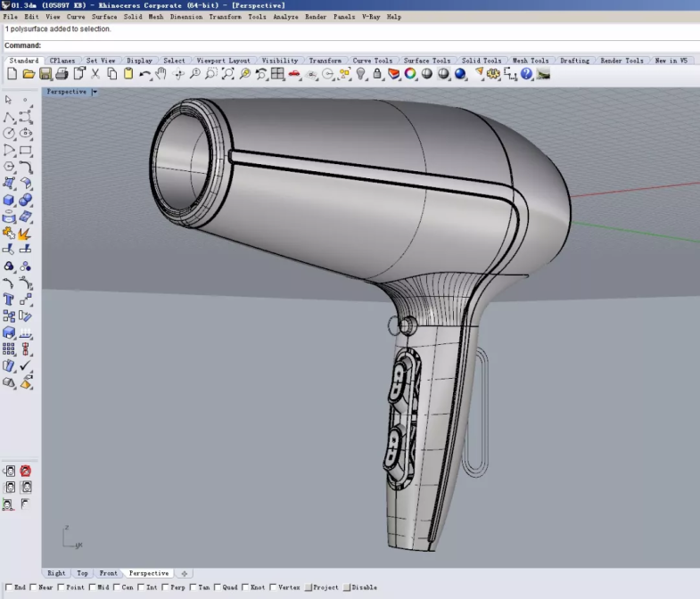700x599 pixels.
Task: Select the Box solid tool
Action: (x=9, y=200)
